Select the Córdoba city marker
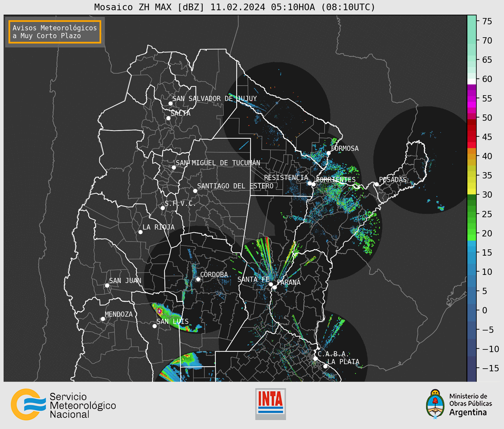This screenshot has width=504, height=429. (x=198, y=279)
